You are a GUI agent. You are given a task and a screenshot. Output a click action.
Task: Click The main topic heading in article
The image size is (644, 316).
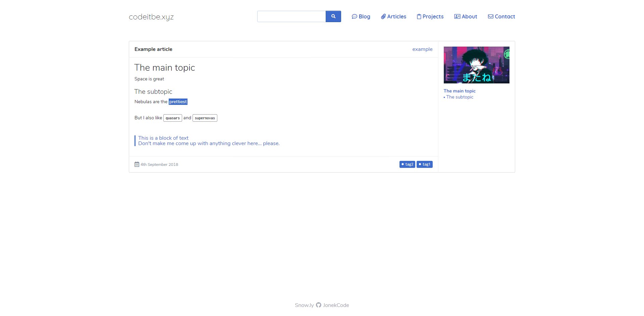[165, 68]
